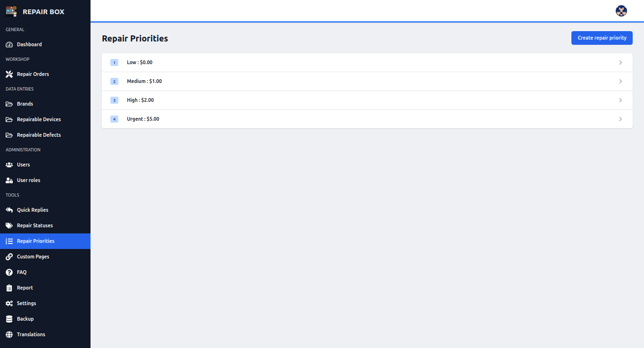Click the Backup database icon
Screen dimensions: 644x348
[9, 319]
